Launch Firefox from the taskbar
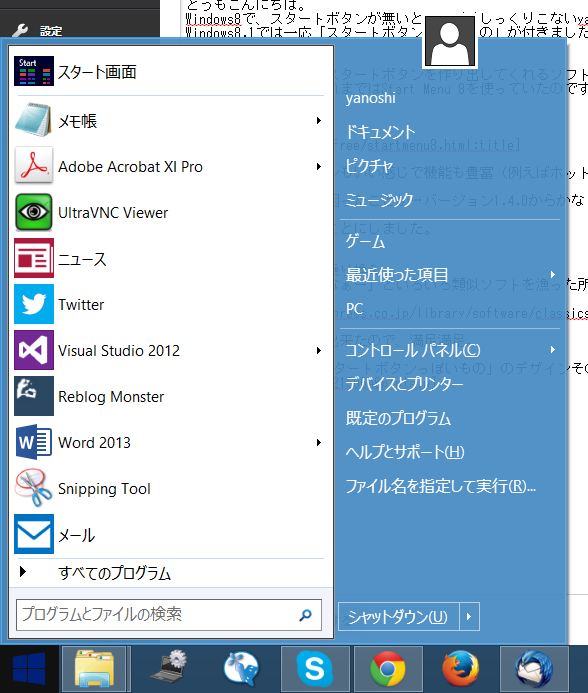The height and width of the screenshot is (693, 588). [x=461, y=669]
